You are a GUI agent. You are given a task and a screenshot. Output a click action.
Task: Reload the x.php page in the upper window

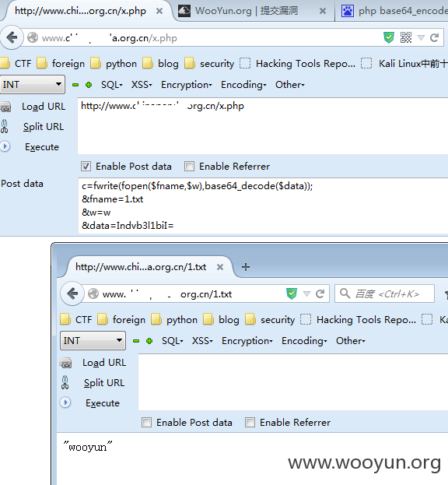(435, 37)
